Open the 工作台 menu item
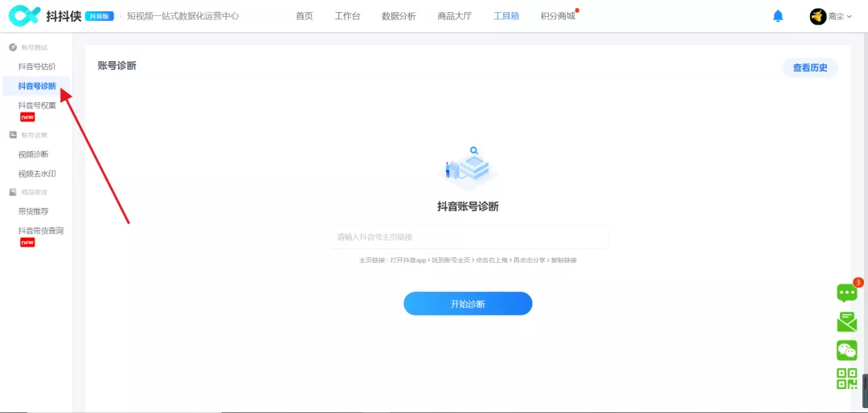The width and height of the screenshot is (868, 413). tap(347, 16)
